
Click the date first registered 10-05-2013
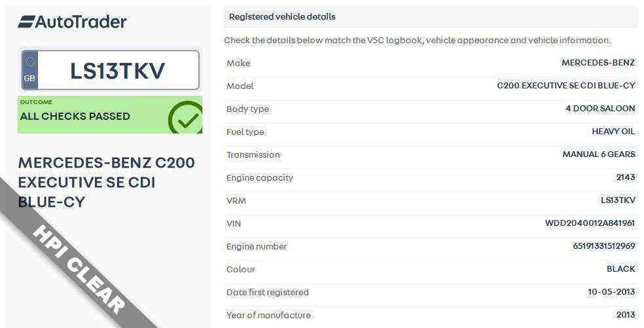point(611,292)
